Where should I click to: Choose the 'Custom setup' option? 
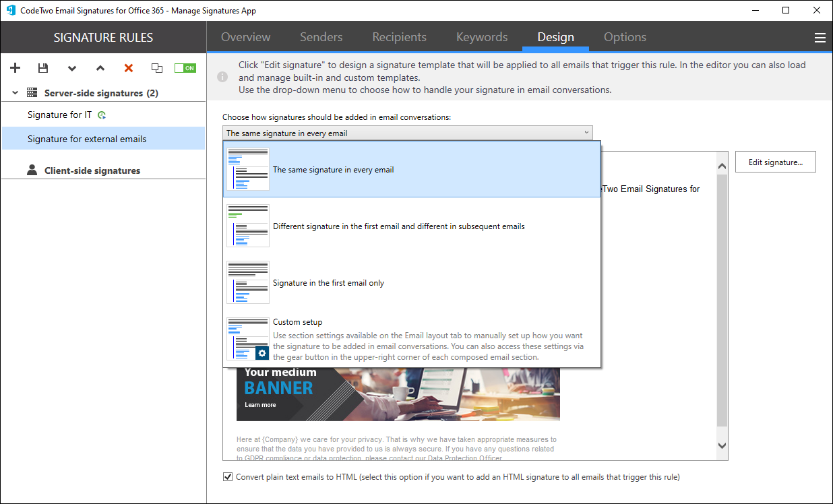[x=412, y=339]
